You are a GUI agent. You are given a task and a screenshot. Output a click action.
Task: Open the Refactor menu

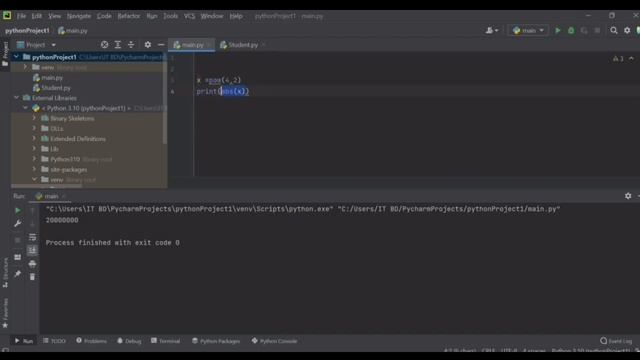(x=129, y=16)
